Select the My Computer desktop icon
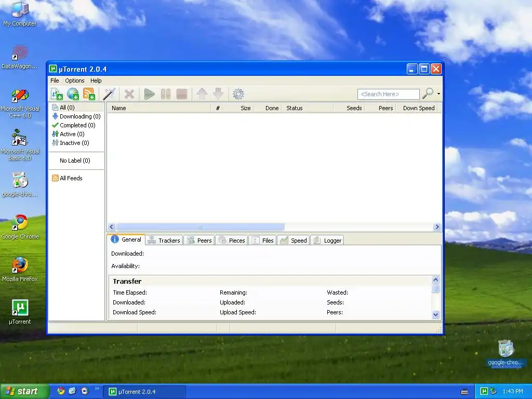The height and width of the screenshot is (399, 532). tap(20, 14)
